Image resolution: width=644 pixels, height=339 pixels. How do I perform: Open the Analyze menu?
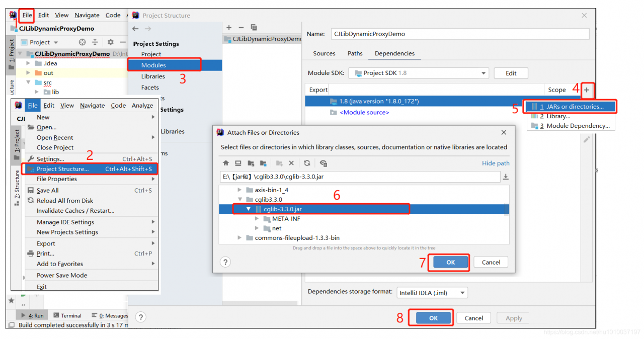pos(142,106)
